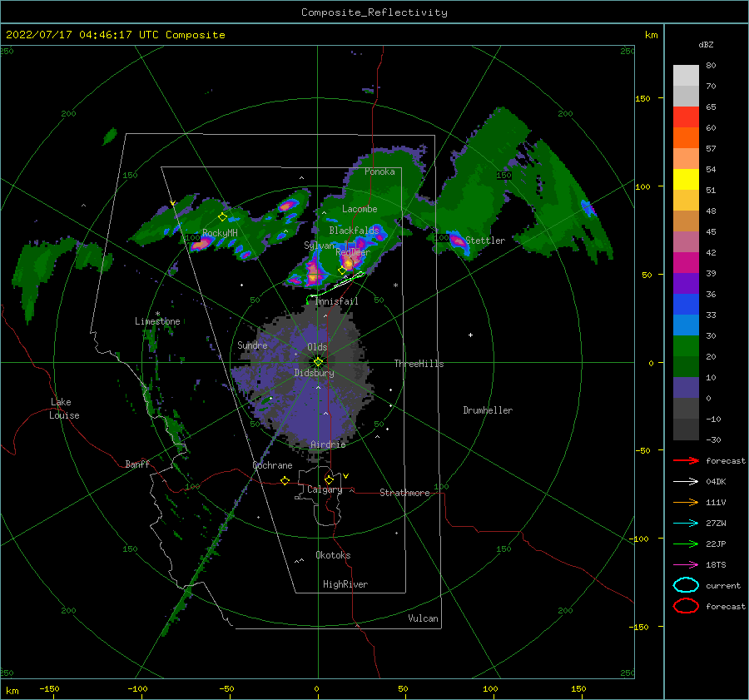
Task: Click the Sundre city label
Action: [x=252, y=345]
